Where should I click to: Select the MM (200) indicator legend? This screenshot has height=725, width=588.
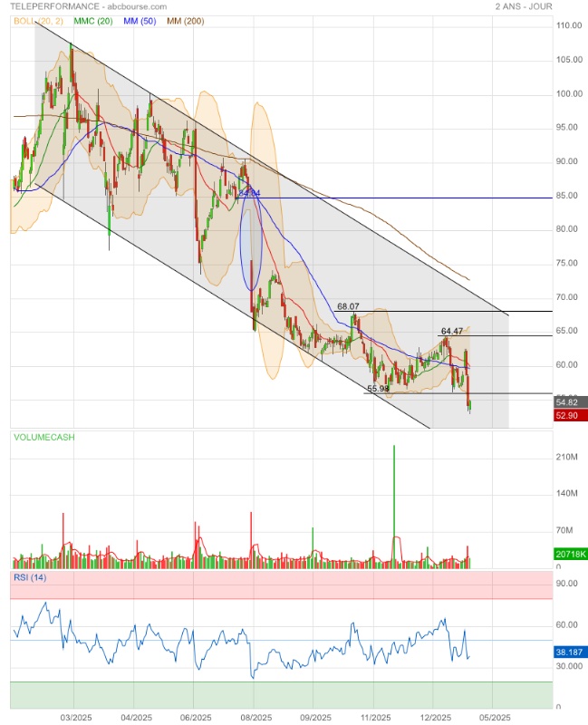pyautogui.click(x=186, y=21)
